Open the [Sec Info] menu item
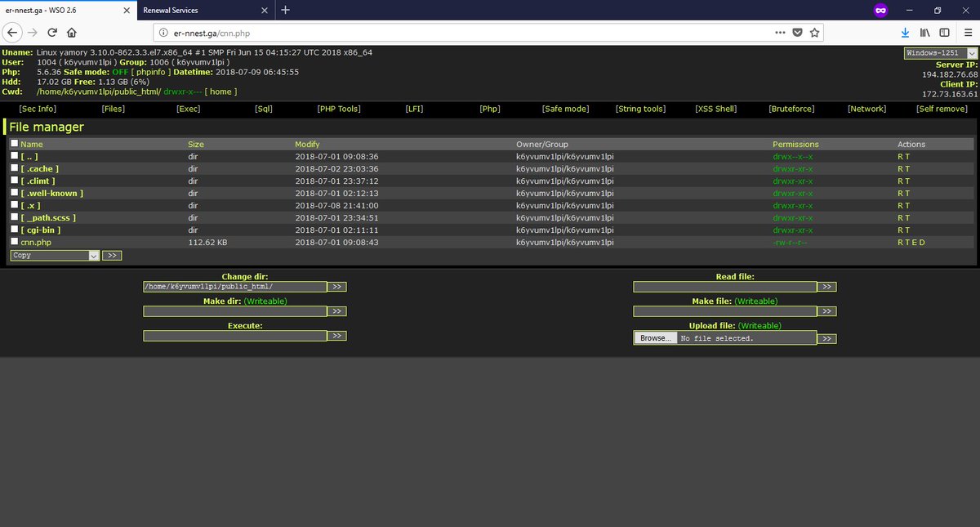The width and height of the screenshot is (980, 527). pyautogui.click(x=38, y=109)
